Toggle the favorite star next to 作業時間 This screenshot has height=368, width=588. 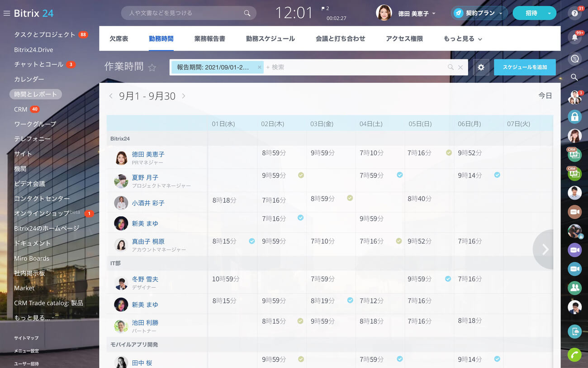tap(152, 67)
